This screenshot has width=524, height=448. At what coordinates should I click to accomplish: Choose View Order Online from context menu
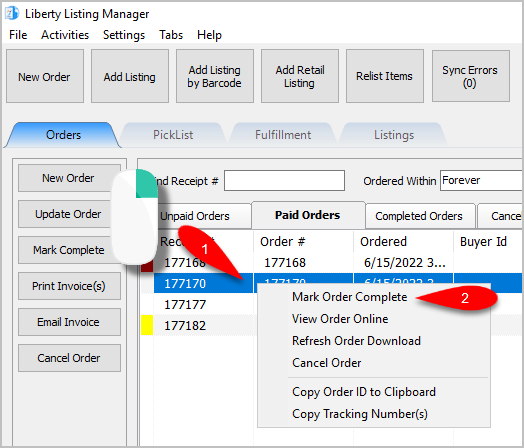tap(340, 319)
